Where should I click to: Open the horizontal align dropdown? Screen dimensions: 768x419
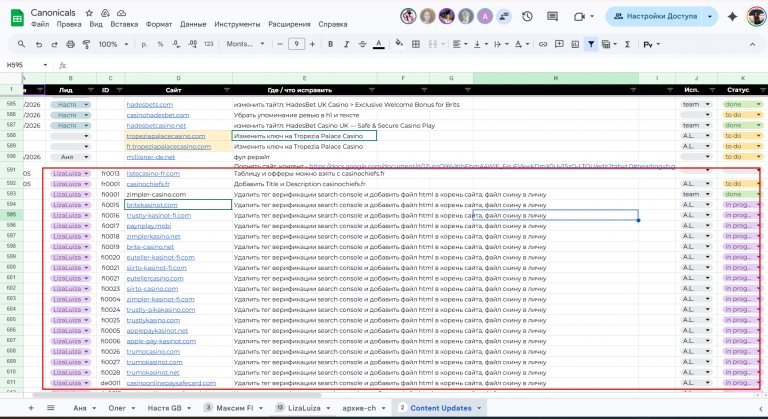[x=460, y=44]
